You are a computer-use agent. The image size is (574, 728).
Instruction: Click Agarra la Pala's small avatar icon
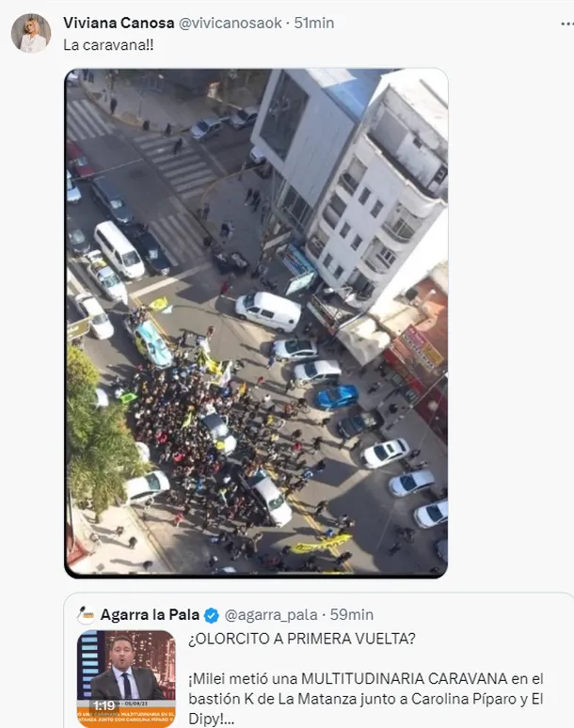point(87,615)
